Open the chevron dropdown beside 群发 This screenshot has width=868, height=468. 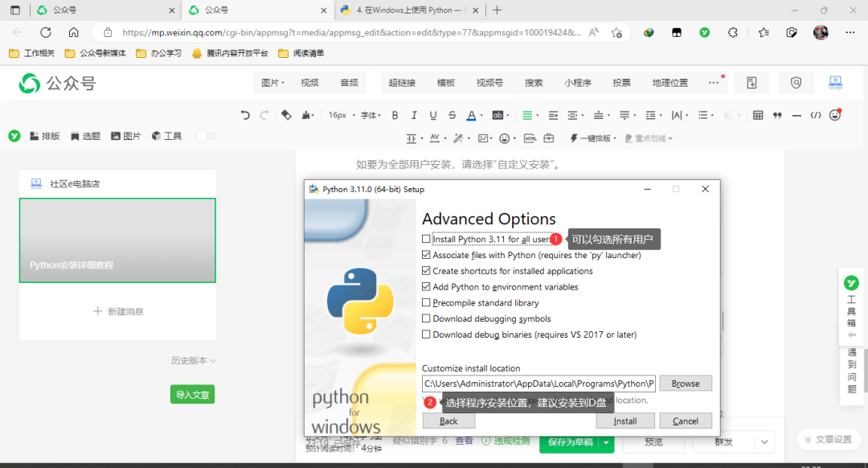[x=764, y=442]
